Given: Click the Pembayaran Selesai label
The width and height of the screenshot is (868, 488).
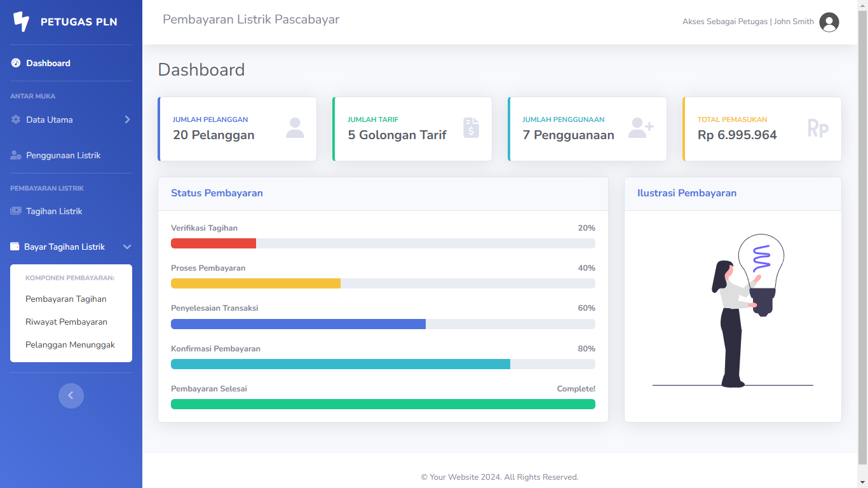Looking at the screenshot, I should point(209,389).
